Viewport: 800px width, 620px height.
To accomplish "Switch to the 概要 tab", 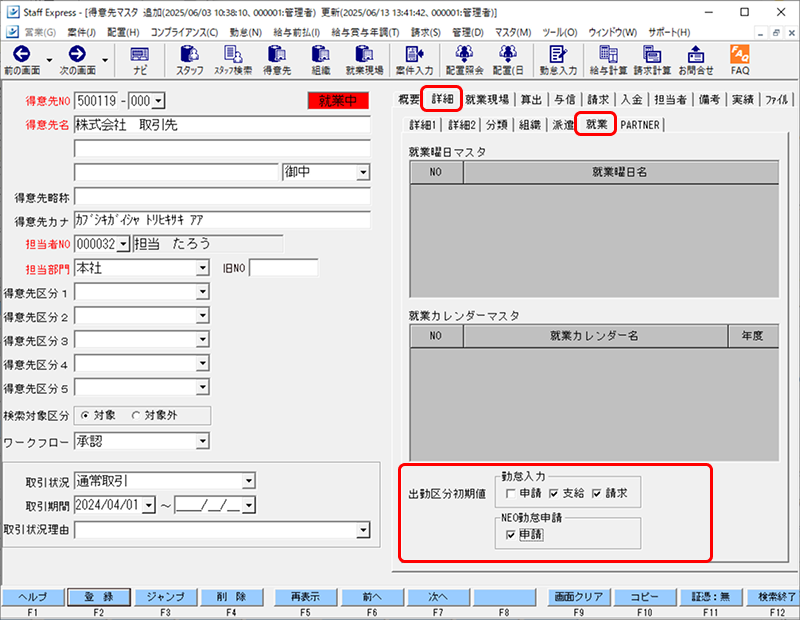I will (x=409, y=99).
